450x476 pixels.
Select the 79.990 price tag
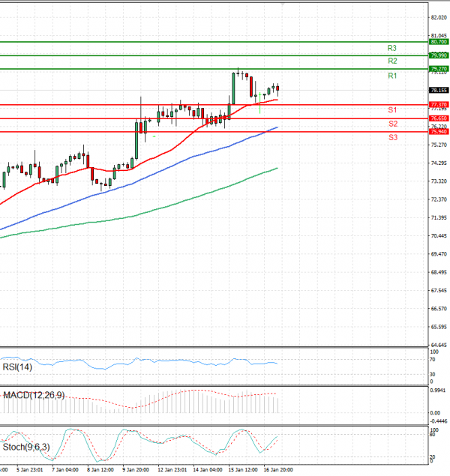pyautogui.click(x=439, y=55)
